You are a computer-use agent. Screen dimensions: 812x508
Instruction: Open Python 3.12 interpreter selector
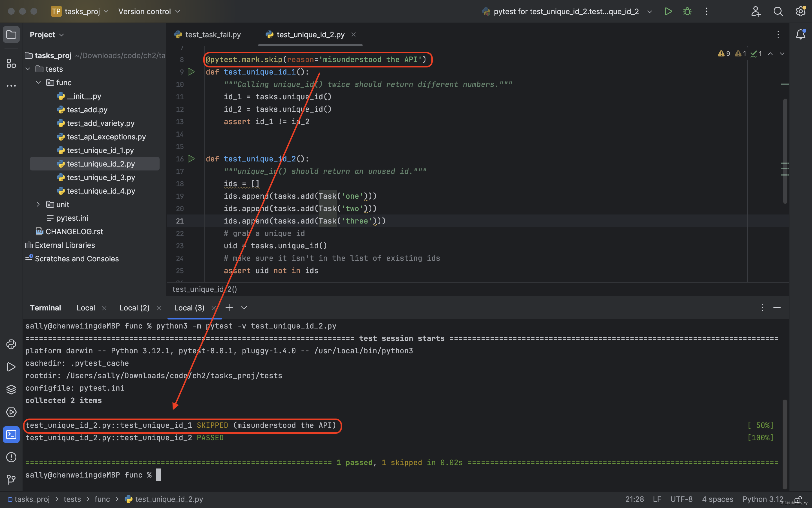pyautogui.click(x=763, y=499)
